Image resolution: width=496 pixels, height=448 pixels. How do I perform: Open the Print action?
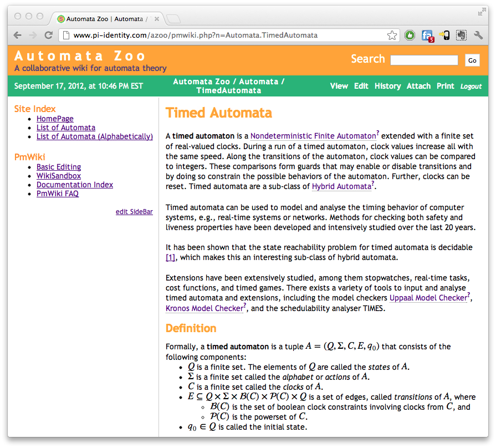click(x=446, y=86)
